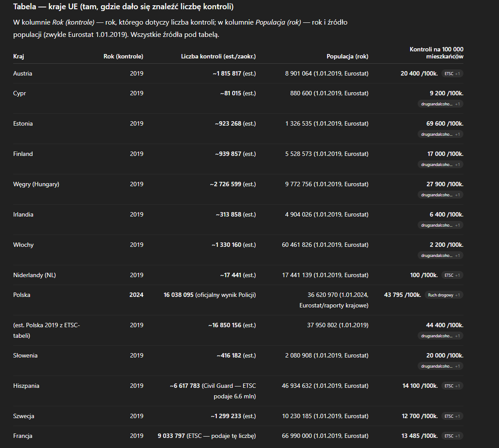
Task: Click the Populacja (rok) column header
Action: tap(347, 57)
